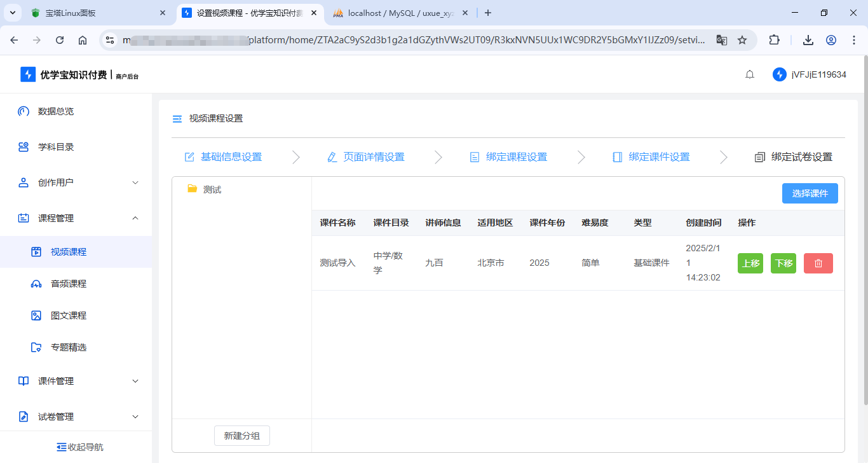Click the 数据总览 dashboard icon
Screen dimensions: 868x463
(x=24, y=111)
